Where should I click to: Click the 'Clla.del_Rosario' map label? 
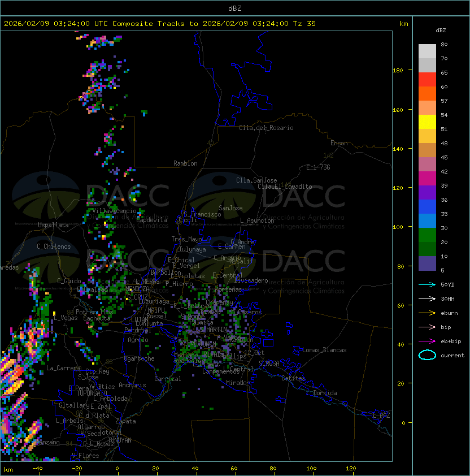(266, 128)
